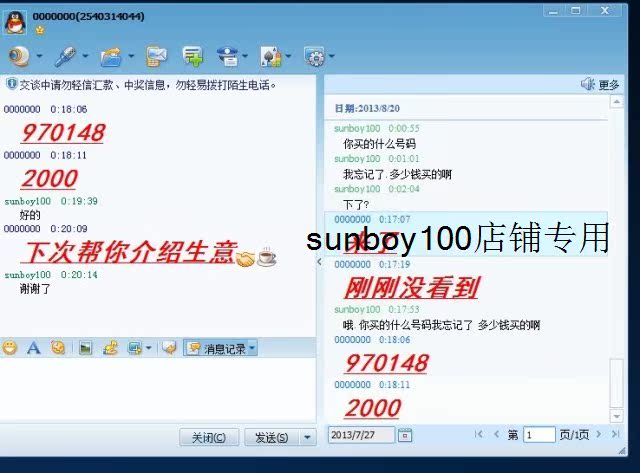
Task: Click the history panel scrollbar down arrow
Action: [x=615, y=416]
